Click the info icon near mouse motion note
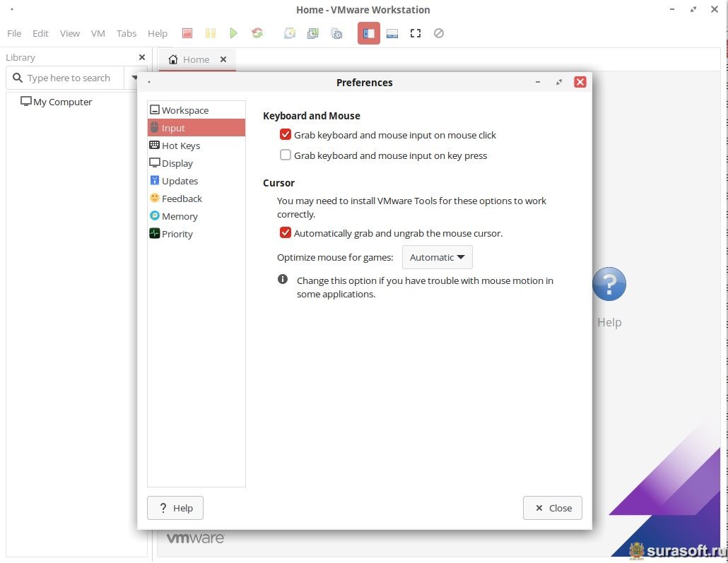The height and width of the screenshot is (563, 728). click(x=283, y=279)
